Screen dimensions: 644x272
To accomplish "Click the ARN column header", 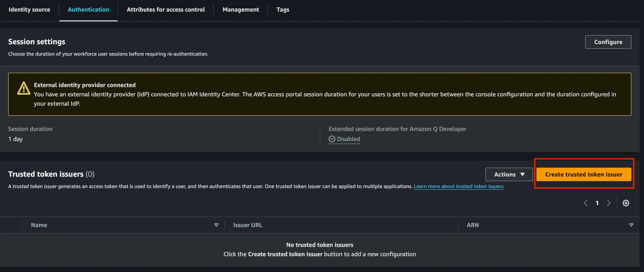I will (472, 225).
